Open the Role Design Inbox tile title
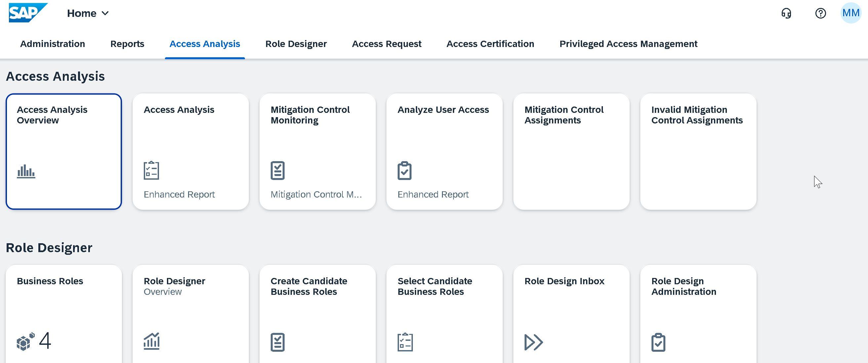The width and height of the screenshot is (868, 363). [565, 281]
